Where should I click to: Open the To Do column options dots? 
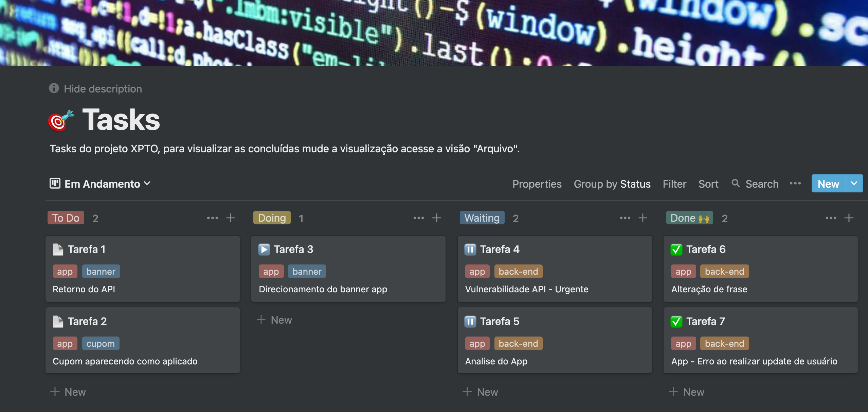213,218
